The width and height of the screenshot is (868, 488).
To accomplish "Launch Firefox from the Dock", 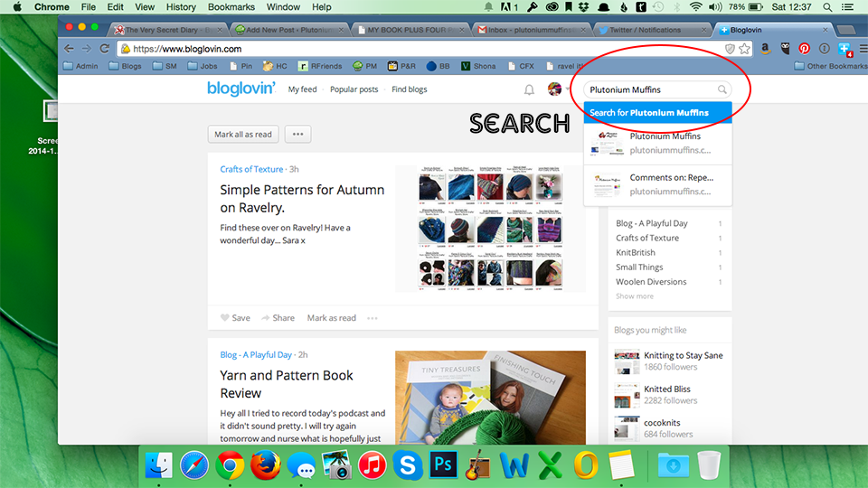I will tap(265, 465).
